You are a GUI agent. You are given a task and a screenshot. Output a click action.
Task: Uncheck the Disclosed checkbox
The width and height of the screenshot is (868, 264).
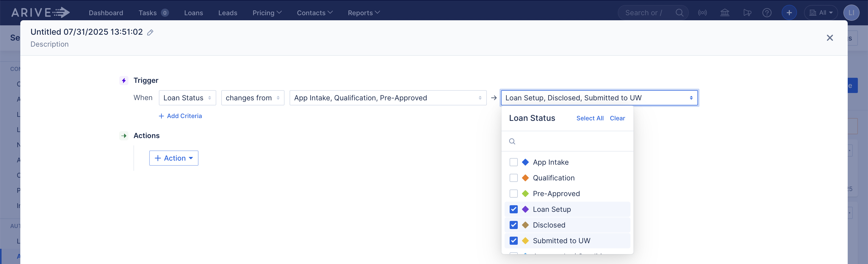click(x=513, y=225)
